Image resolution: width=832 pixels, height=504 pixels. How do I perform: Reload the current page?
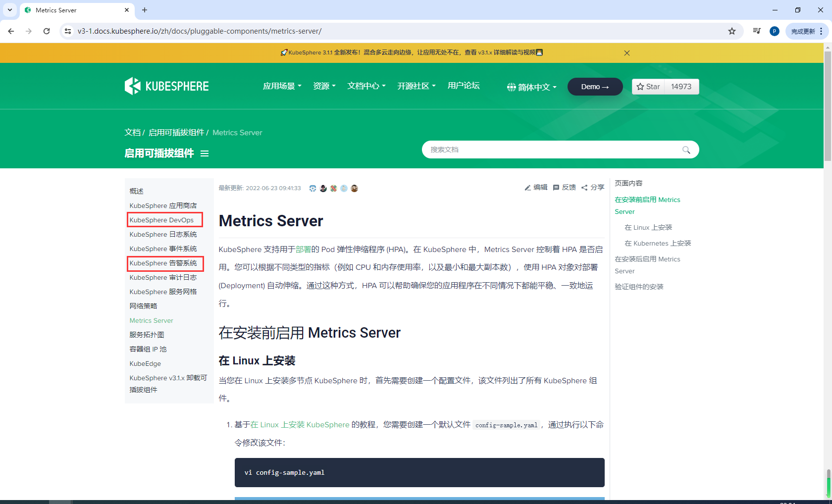tap(47, 31)
